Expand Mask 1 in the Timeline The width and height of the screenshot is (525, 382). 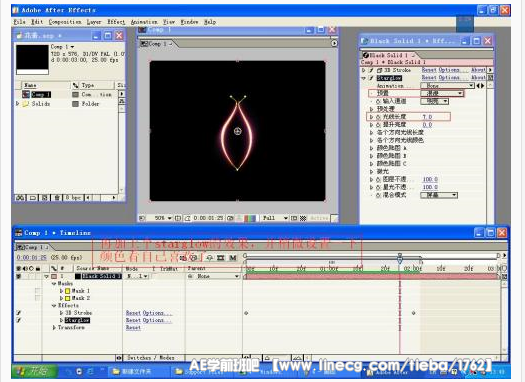coord(61,291)
